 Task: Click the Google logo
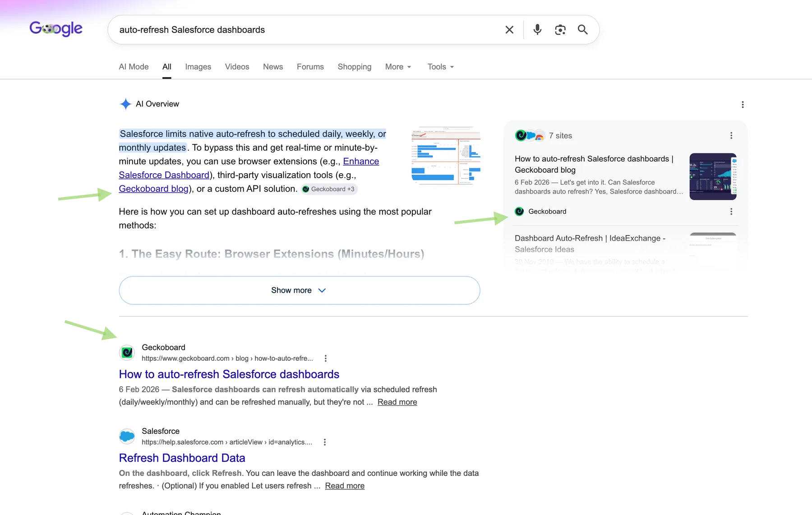(x=56, y=29)
